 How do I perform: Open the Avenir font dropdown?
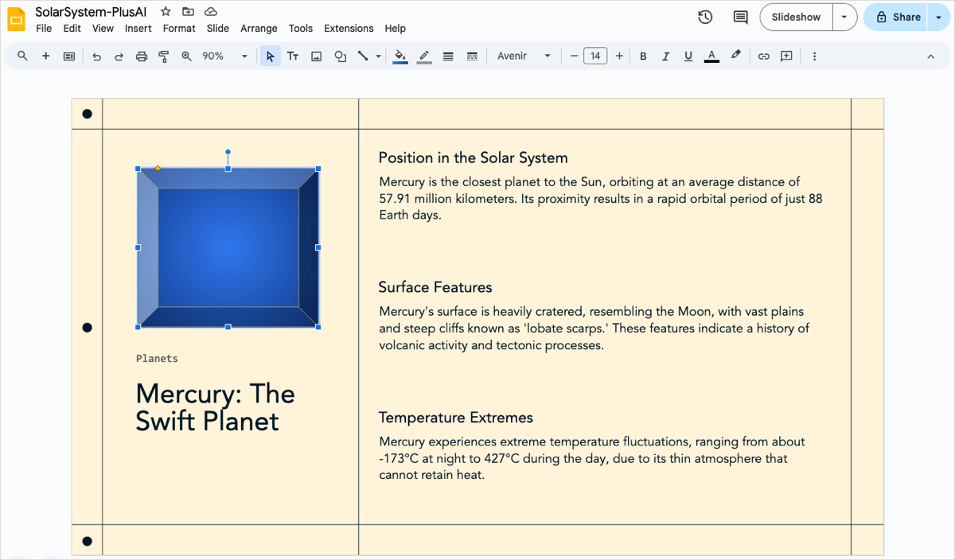point(524,56)
